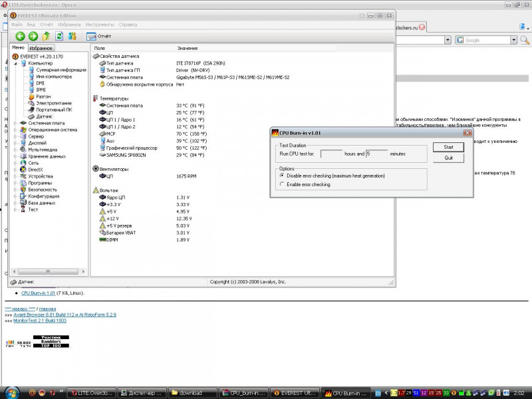Collapse the Компьютер tree node
The image size is (532, 399).
16,63
